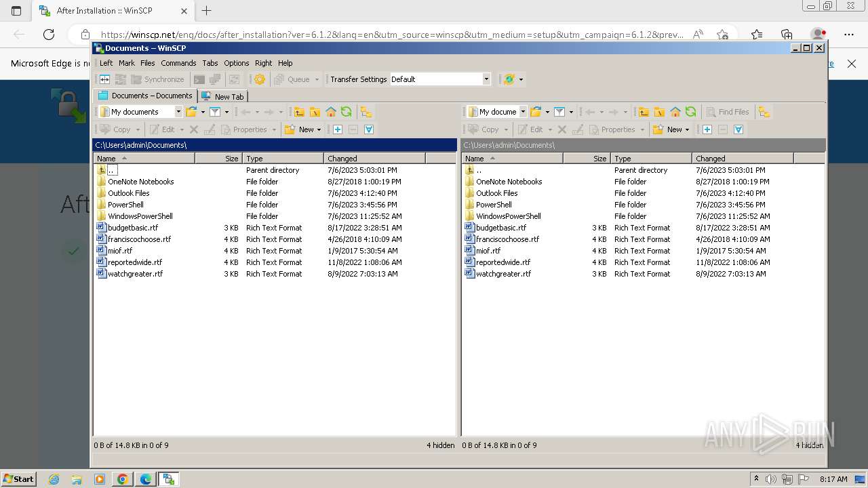868x488 pixels.
Task: Open the Options menu
Action: [x=237, y=63]
